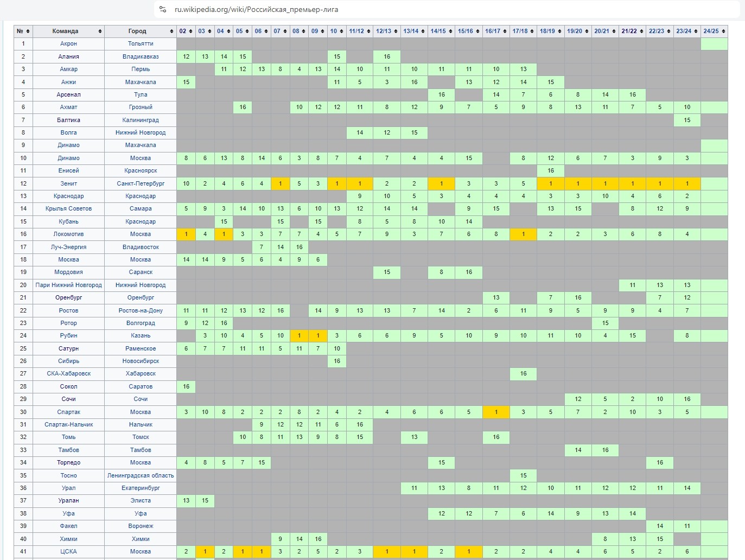
Task: Open the Самара city link
Action: click(141, 208)
